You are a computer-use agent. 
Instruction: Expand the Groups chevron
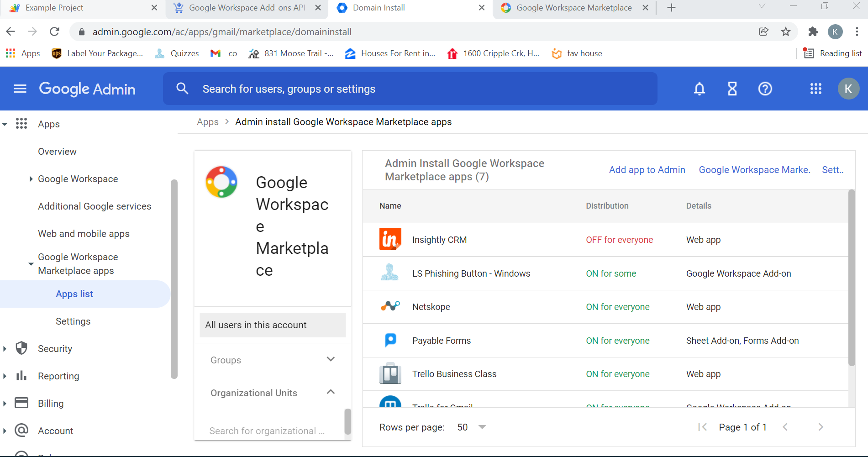[331, 359]
